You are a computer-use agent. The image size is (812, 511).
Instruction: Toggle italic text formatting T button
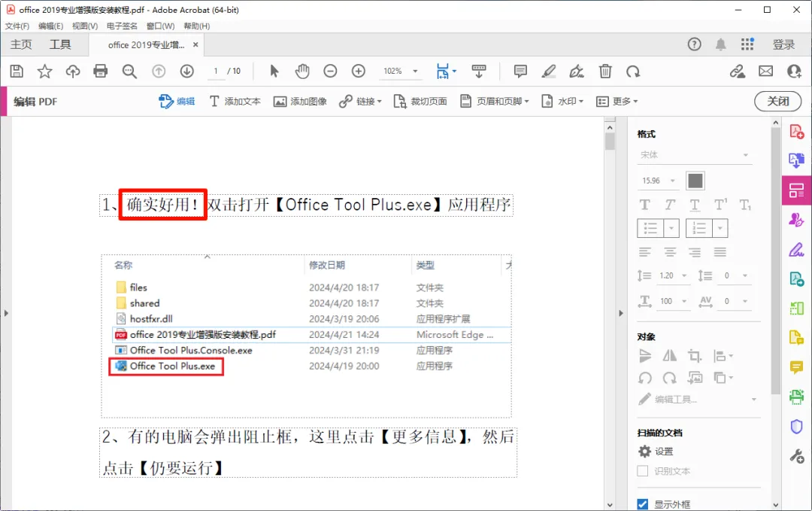(670, 205)
